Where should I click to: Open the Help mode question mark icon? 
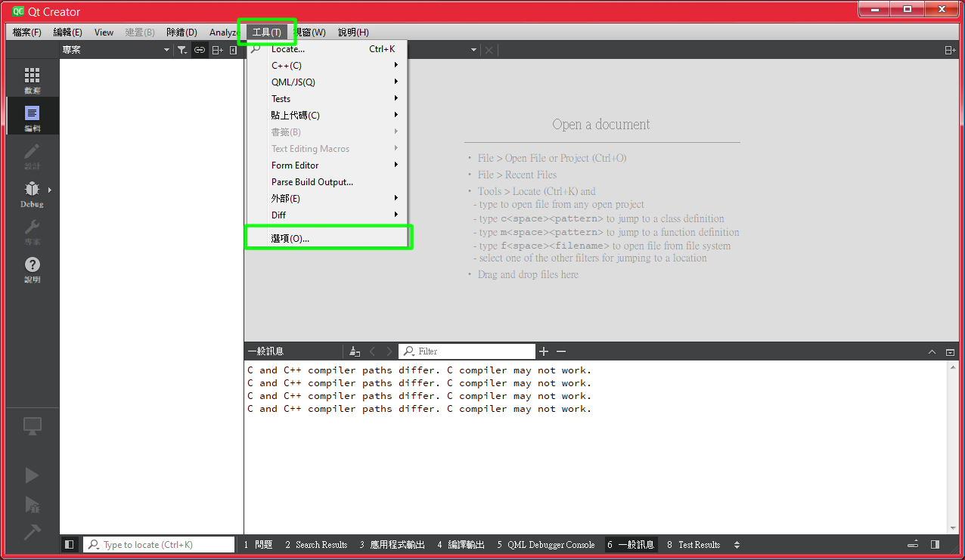32,268
